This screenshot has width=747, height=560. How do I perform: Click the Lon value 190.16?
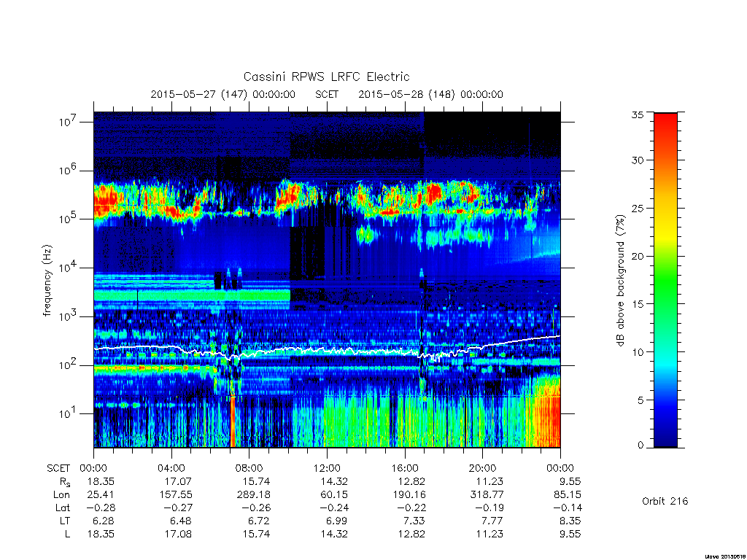(410, 495)
